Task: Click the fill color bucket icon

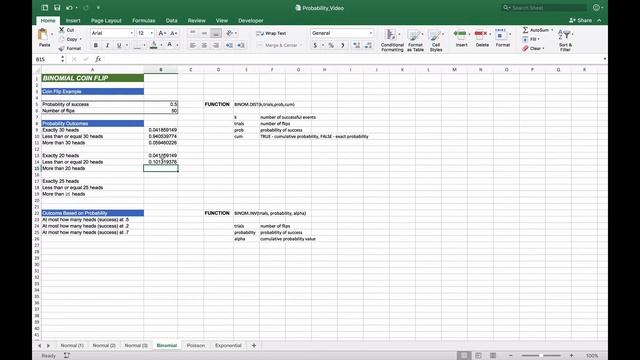Action: (153, 45)
